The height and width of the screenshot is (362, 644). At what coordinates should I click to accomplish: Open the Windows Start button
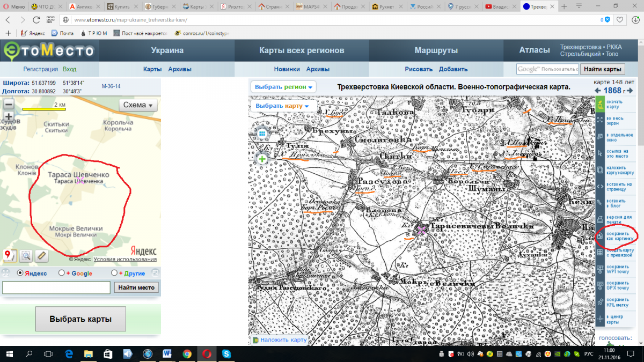[10, 354]
